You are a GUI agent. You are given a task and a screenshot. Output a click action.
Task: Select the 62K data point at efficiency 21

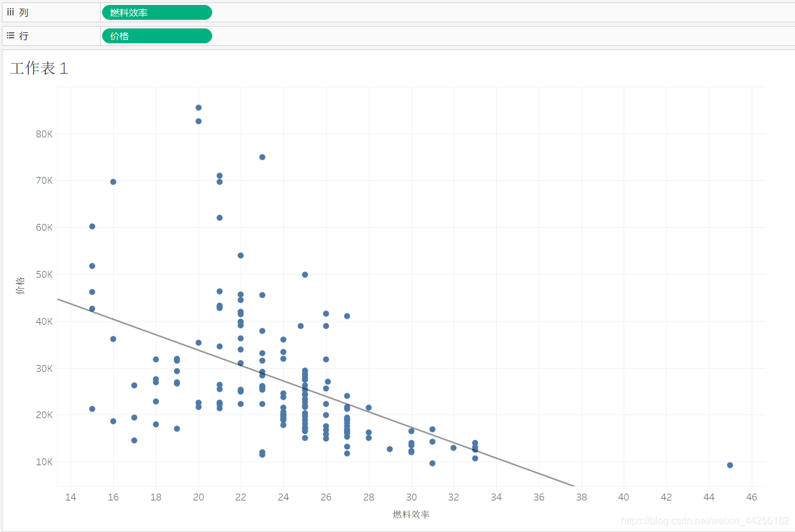click(x=220, y=218)
